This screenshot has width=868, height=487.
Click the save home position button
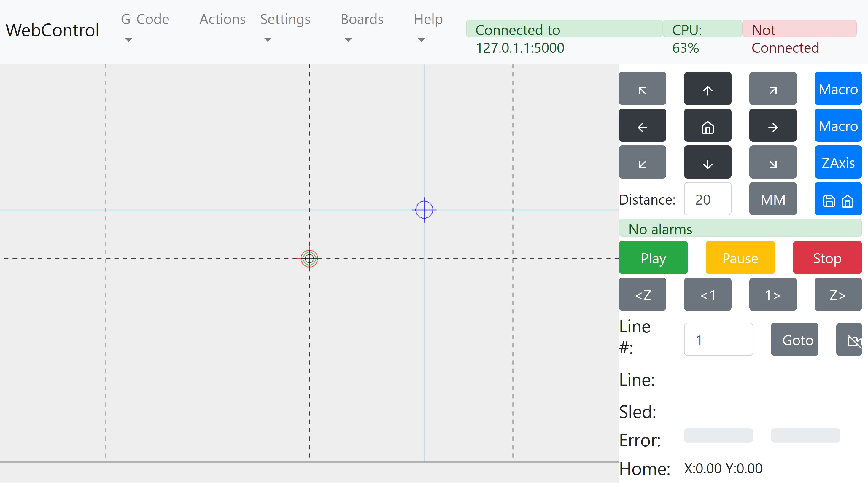838,199
